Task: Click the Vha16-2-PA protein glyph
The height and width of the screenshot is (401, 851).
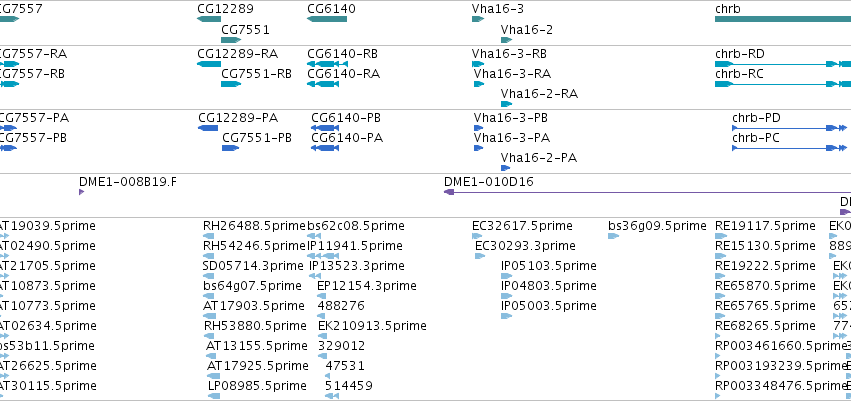Action: 506,168
